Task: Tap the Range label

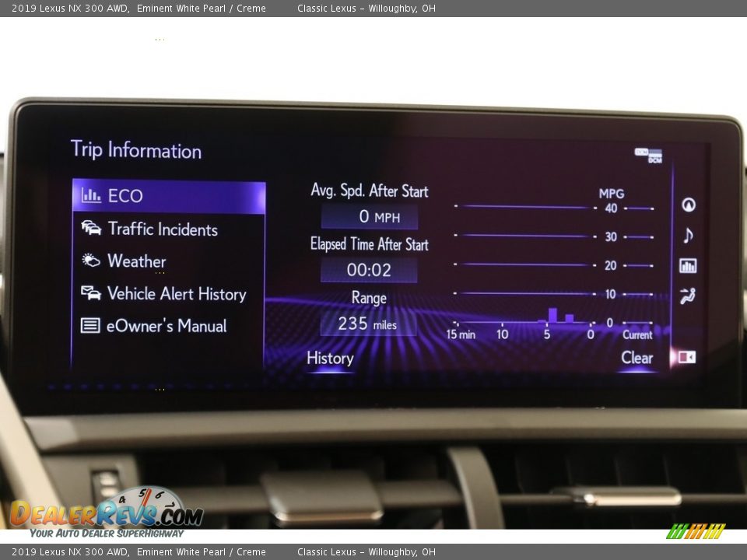Action: [x=369, y=298]
